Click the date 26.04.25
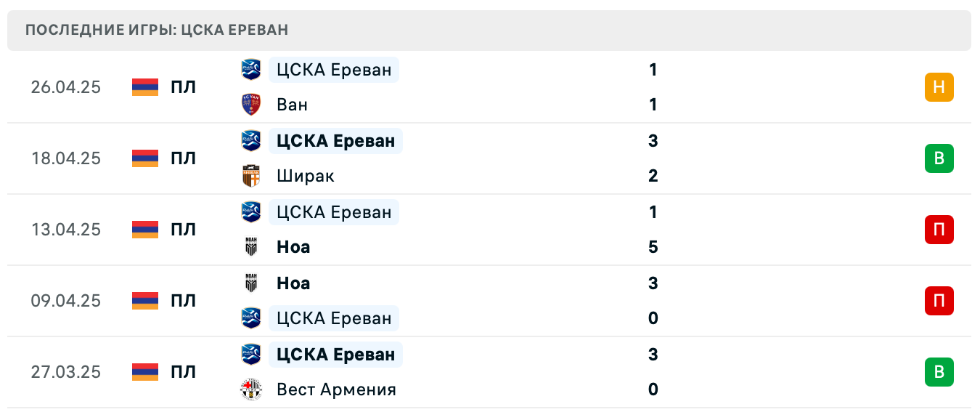 66,86
